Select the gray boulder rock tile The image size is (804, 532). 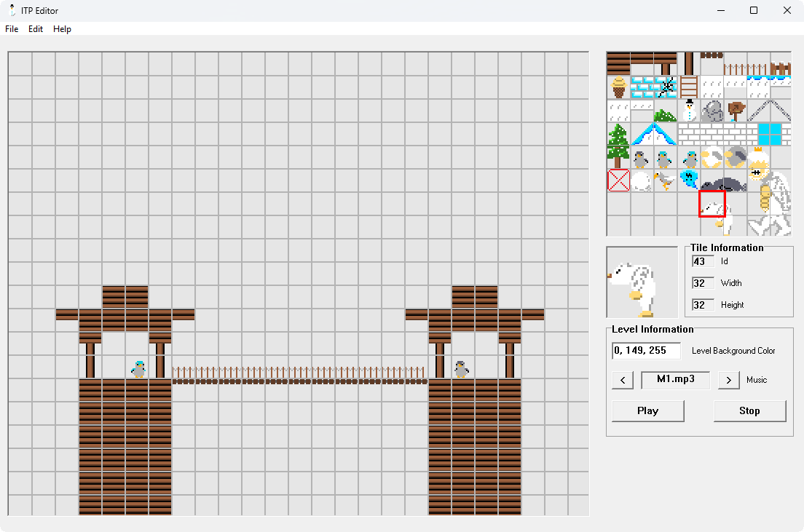712,111
